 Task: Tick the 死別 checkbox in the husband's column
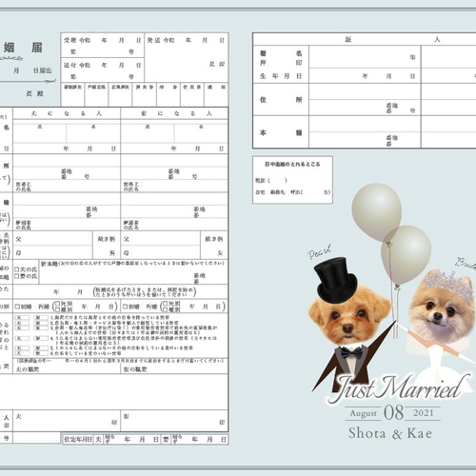click(x=57, y=304)
